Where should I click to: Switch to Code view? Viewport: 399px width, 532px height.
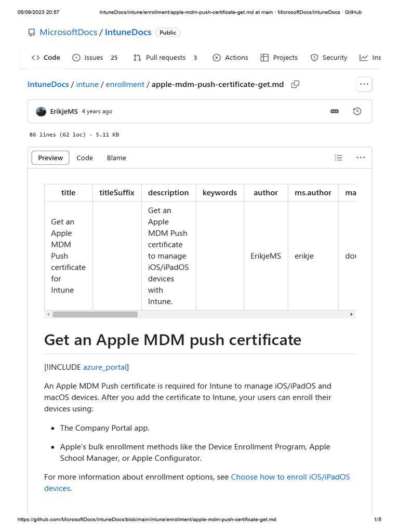85,158
